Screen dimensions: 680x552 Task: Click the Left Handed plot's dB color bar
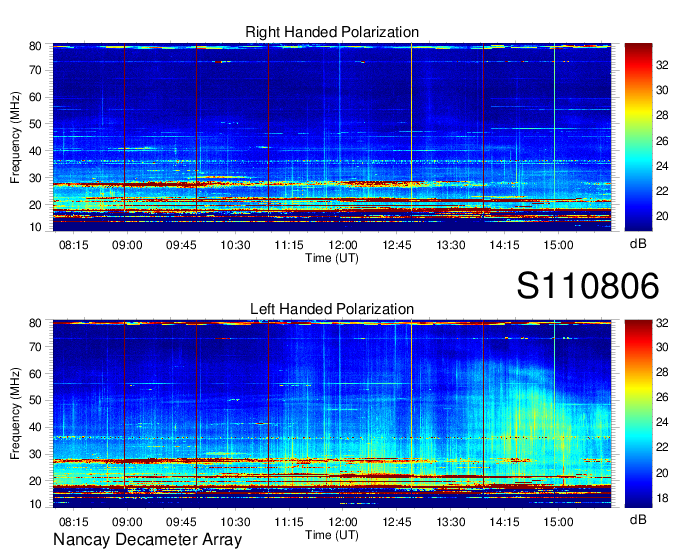(638, 414)
